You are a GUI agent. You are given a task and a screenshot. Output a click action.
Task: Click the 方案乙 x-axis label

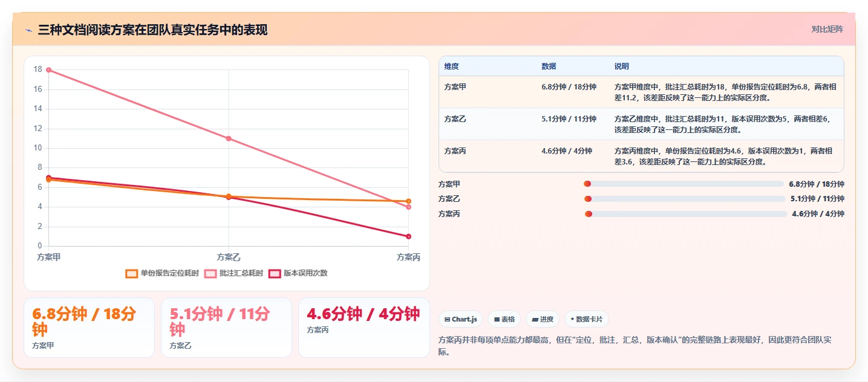click(229, 257)
